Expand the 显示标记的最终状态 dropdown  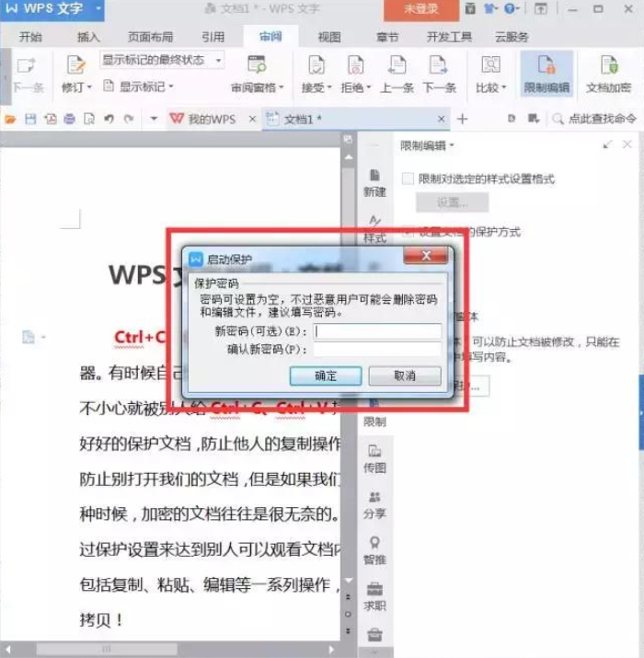(219, 60)
